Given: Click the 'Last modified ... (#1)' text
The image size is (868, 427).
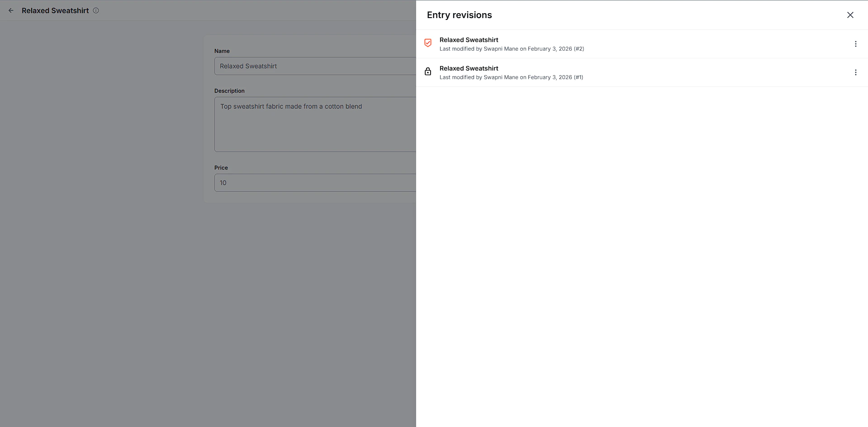Looking at the screenshot, I should point(511,77).
